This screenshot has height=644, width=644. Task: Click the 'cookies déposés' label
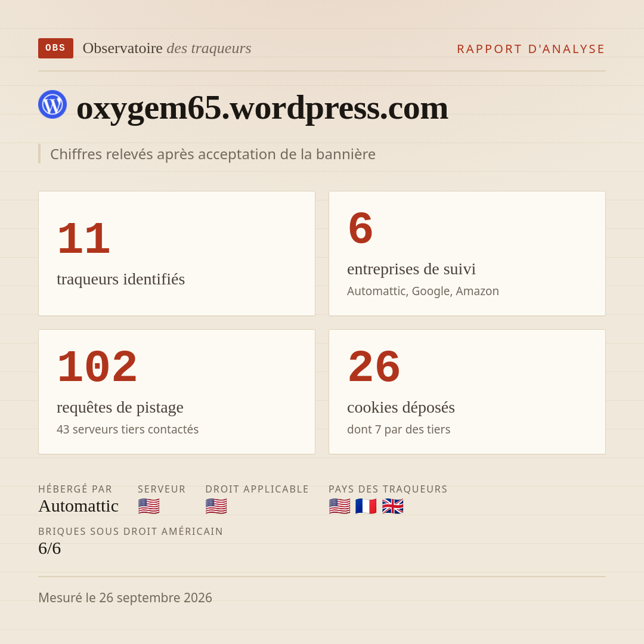coord(401,407)
